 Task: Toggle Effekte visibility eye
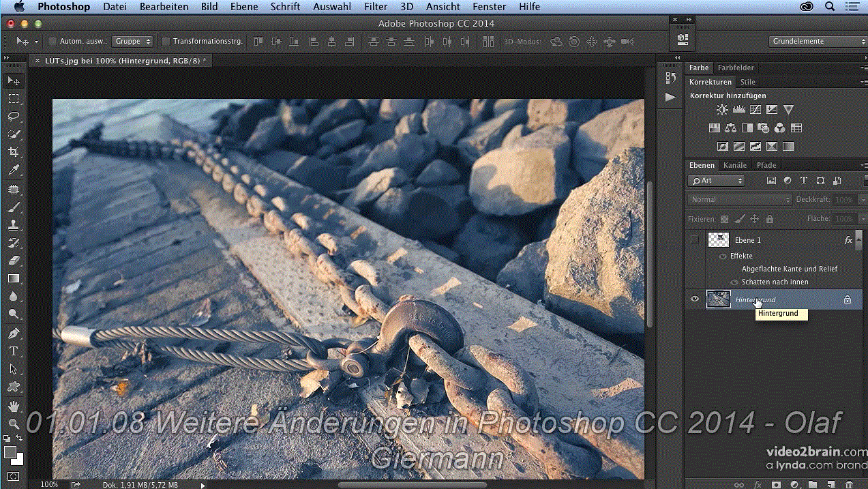coord(723,256)
